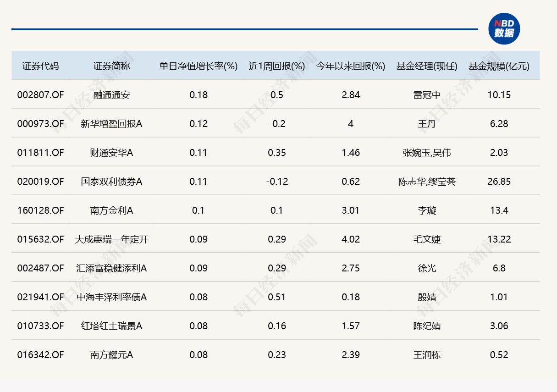Click fund size 10.15

click(x=499, y=95)
